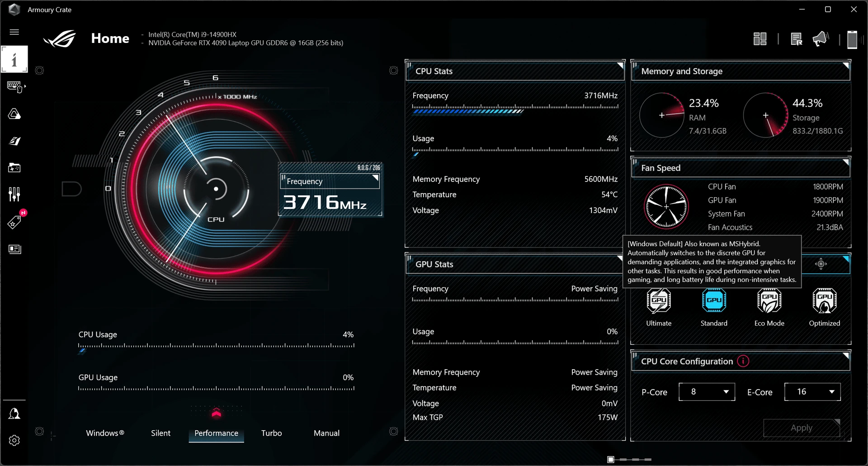Switch dashboard layout view icon

[760, 39]
